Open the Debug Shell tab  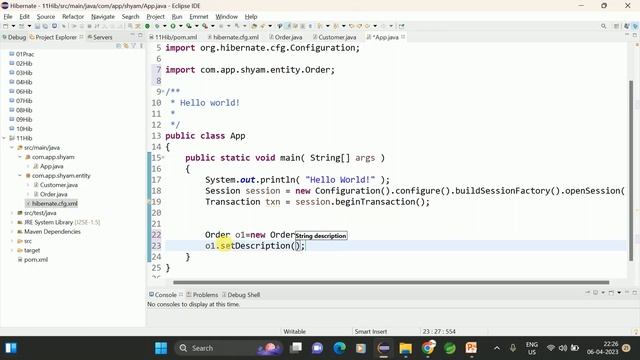[241, 295]
